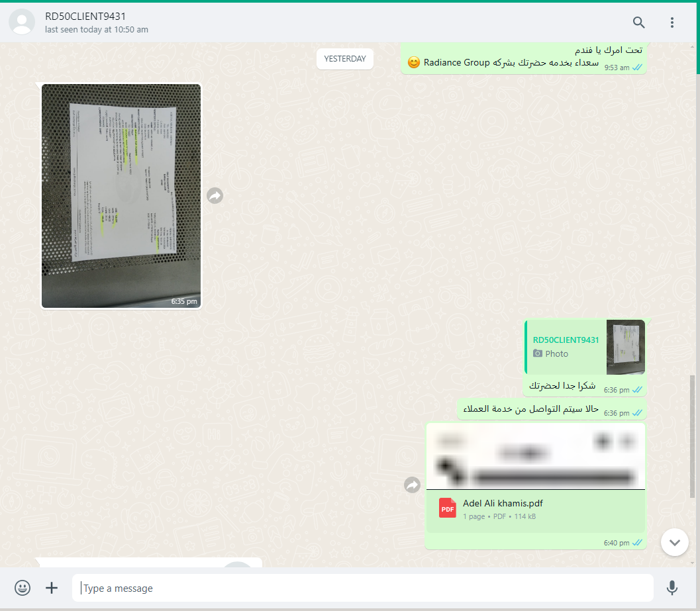Jump to latest messages chevron button
The height and width of the screenshot is (611, 700).
coord(675,542)
